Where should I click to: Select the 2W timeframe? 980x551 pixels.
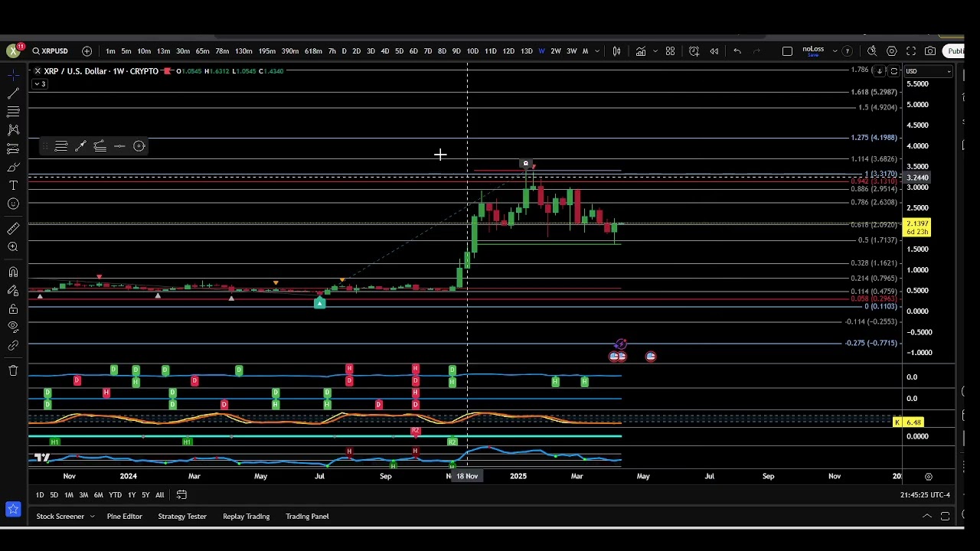click(x=556, y=51)
